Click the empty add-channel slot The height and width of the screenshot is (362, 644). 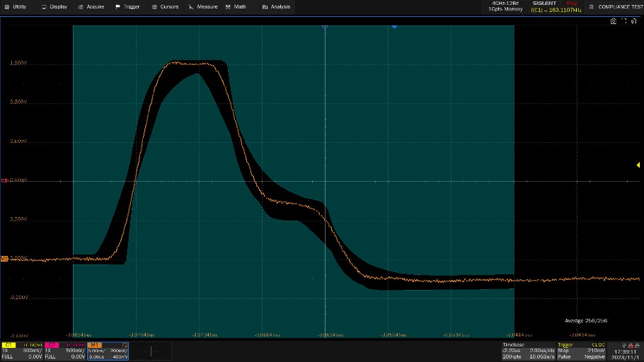click(151, 350)
